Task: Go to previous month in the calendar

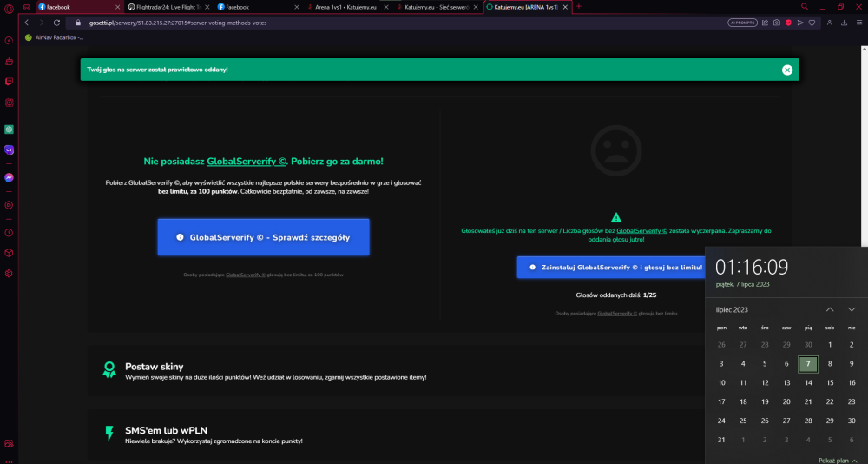Action: 830,309
